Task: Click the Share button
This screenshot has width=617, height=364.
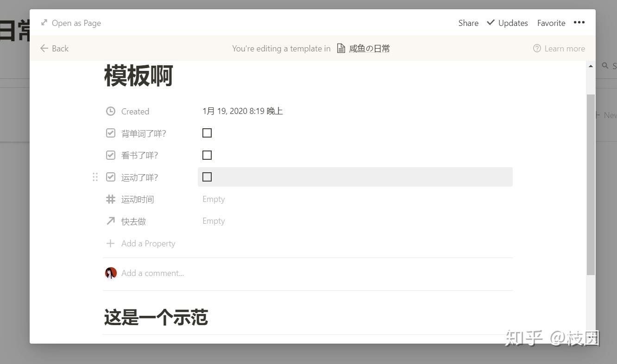Action: coord(468,22)
